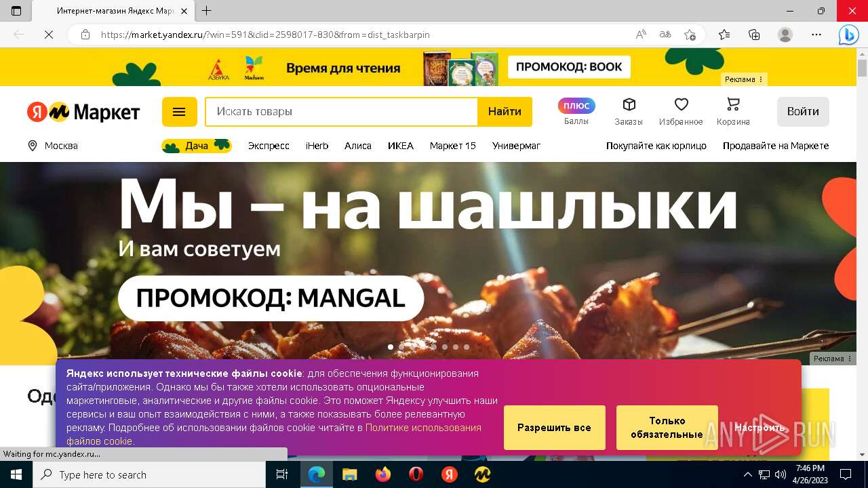The height and width of the screenshot is (488, 868).
Task: Launch Firefox from taskbar
Action: click(x=383, y=474)
